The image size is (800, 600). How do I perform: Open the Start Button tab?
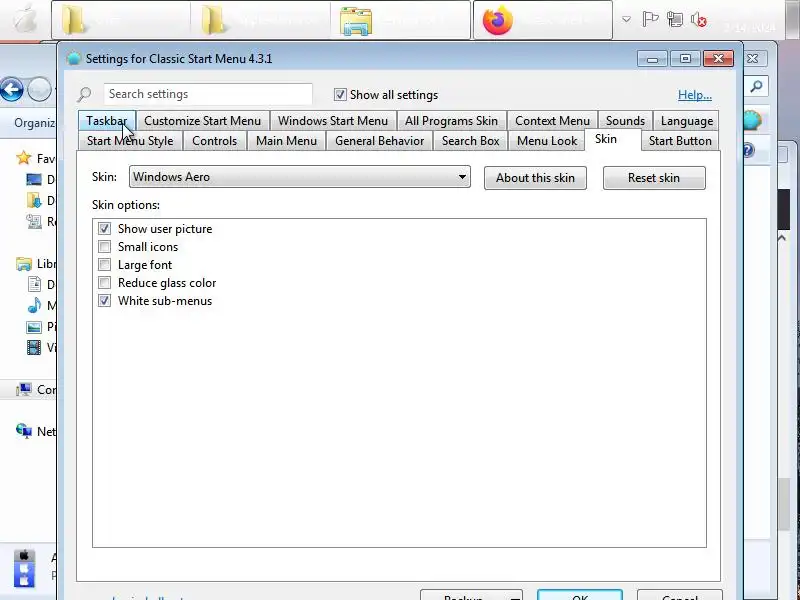tap(680, 141)
